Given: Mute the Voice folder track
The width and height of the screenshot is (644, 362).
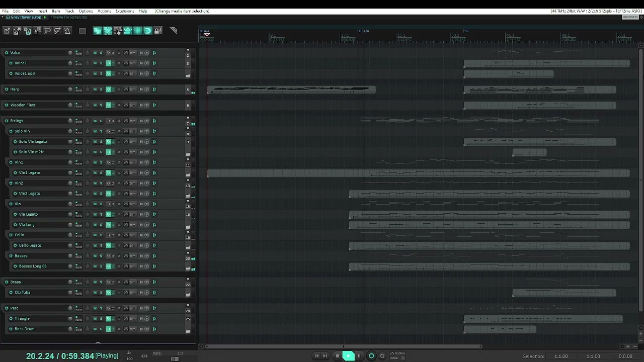Looking at the screenshot, I should (95, 53).
